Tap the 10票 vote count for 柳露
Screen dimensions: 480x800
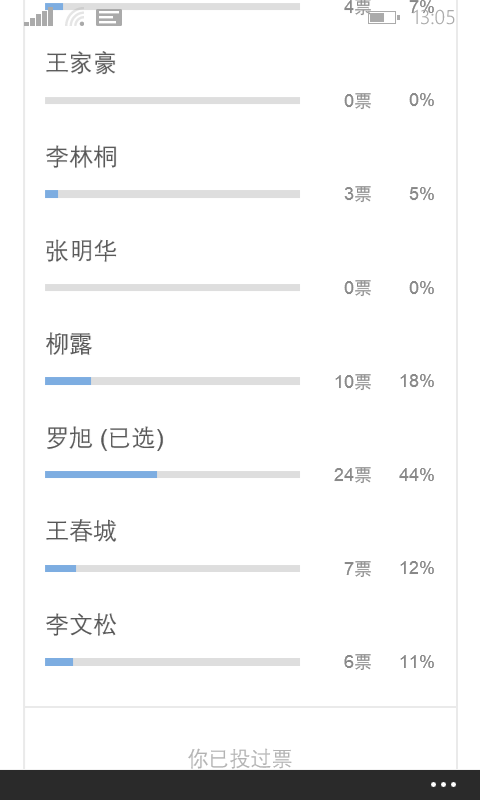click(x=352, y=382)
